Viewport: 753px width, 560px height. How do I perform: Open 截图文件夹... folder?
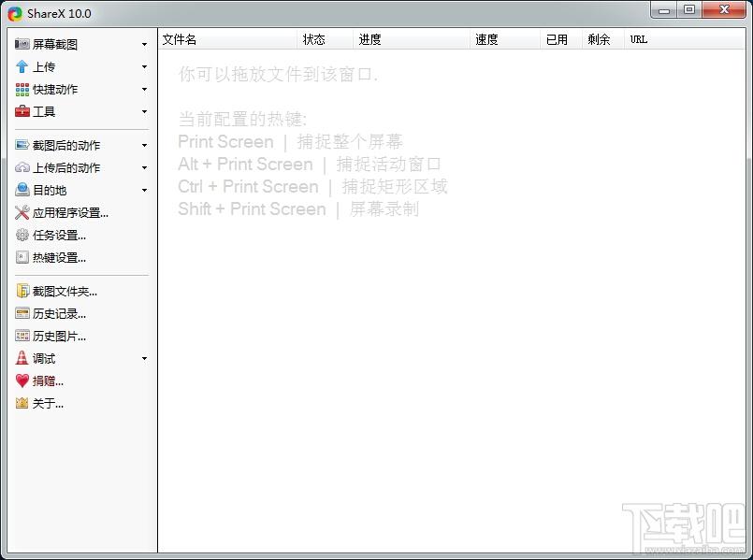pos(65,292)
